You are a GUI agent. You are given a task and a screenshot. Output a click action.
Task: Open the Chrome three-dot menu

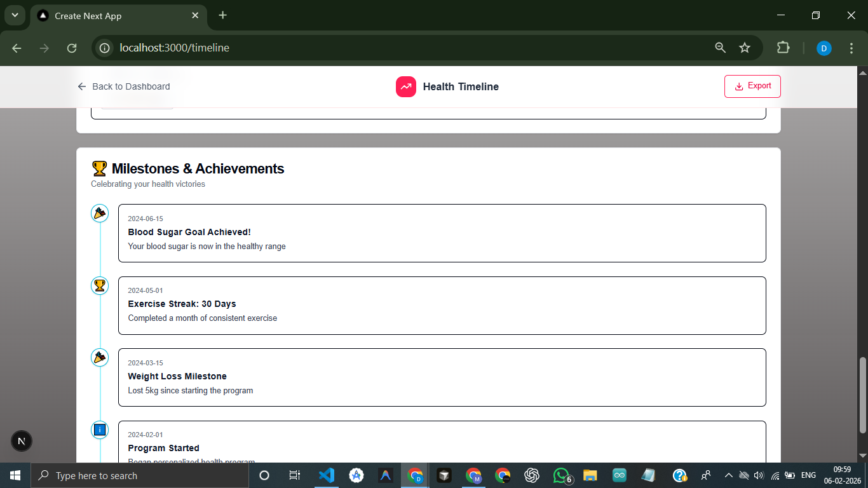click(x=851, y=48)
